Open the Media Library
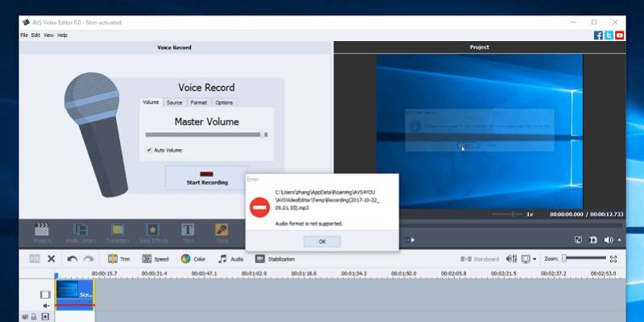The height and width of the screenshot is (322, 644). click(x=80, y=233)
